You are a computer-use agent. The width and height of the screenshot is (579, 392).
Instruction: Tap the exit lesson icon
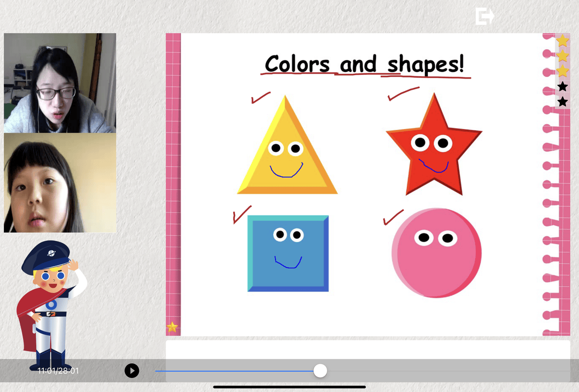pos(484,16)
